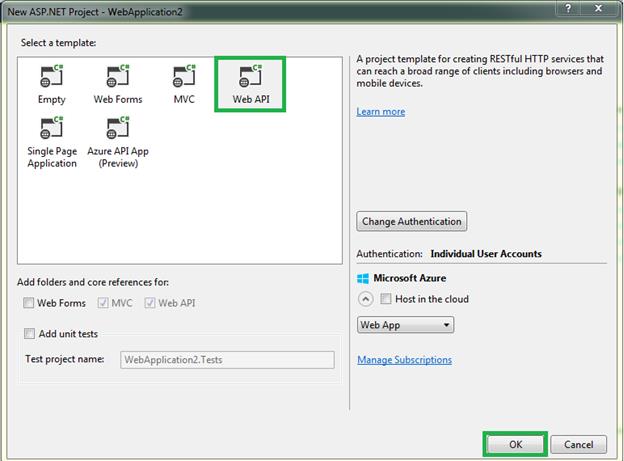The image size is (624, 461).
Task: Confirm with the OK button
Action: (x=515, y=444)
